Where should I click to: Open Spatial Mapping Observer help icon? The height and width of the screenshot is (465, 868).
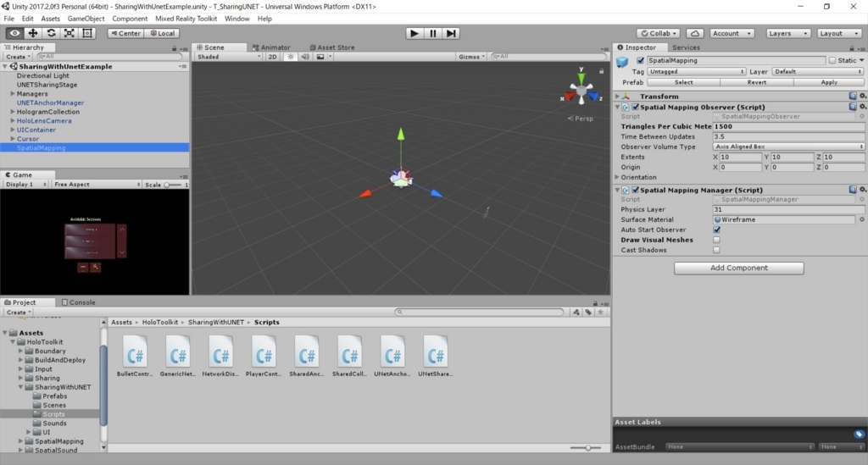click(x=853, y=107)
